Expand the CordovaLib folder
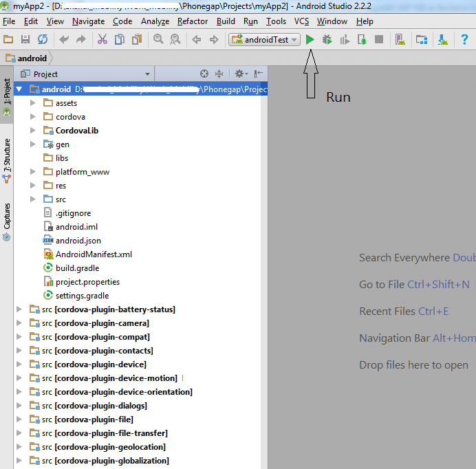 (32, 131)
